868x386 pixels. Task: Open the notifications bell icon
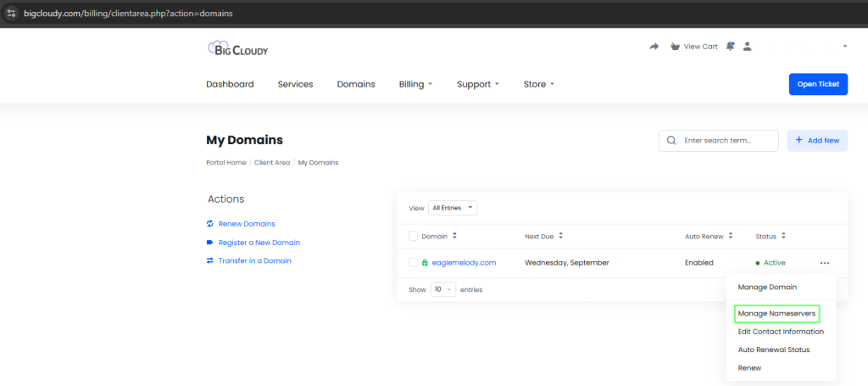[730, 47]
